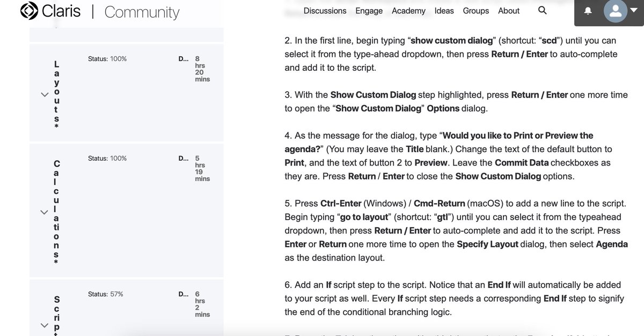Open the Groups menu
644x336 pixels.
(x=476, y=11)
